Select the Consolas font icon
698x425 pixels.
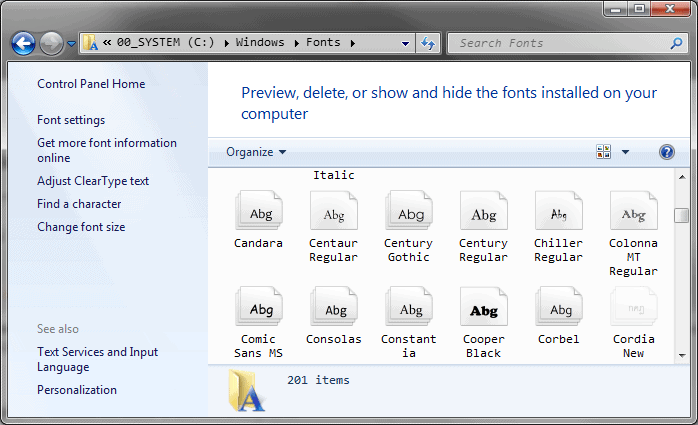coord(334,306)
